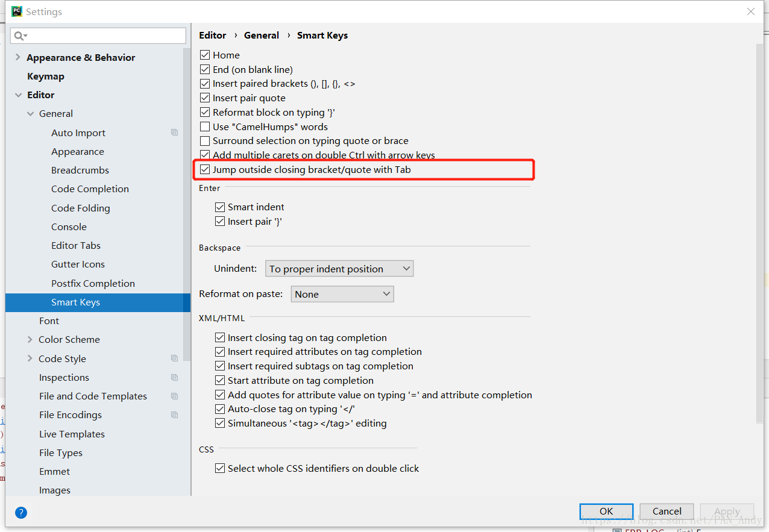Uncheck Insert closing tag on tag completion
This screenshot has width=769, height=532.
click(220, 337)
